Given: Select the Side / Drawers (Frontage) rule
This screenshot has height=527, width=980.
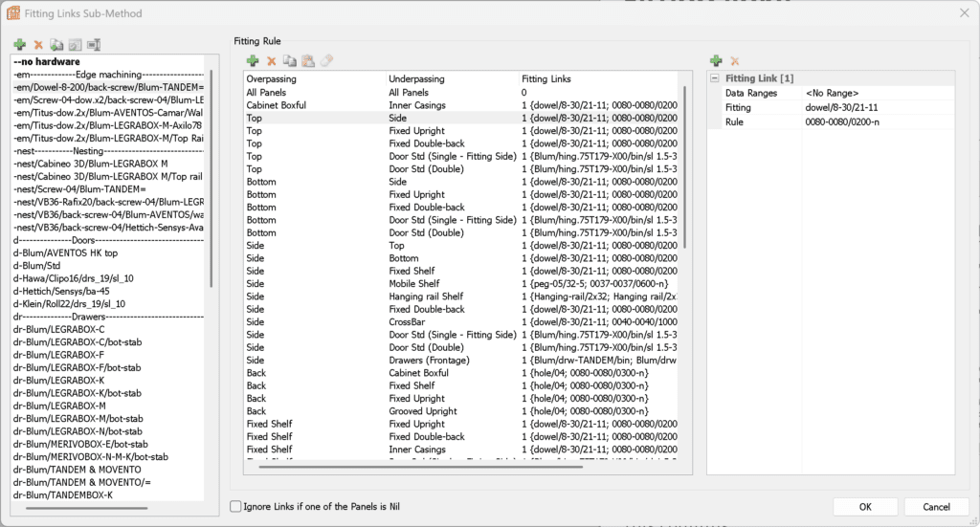Looking at the screenshot, I should point(460,360).
